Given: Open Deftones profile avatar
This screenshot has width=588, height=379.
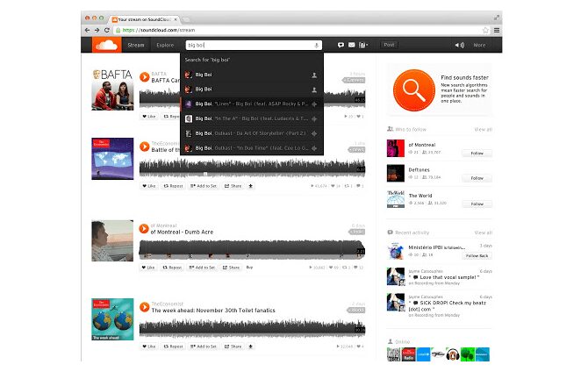Looking at the screenshot, I should click(396, 173).
